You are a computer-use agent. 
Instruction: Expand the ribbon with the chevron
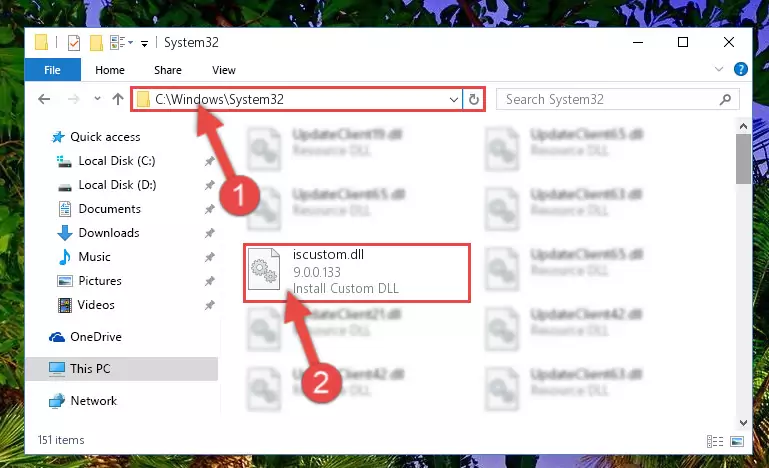click(718, 69)
